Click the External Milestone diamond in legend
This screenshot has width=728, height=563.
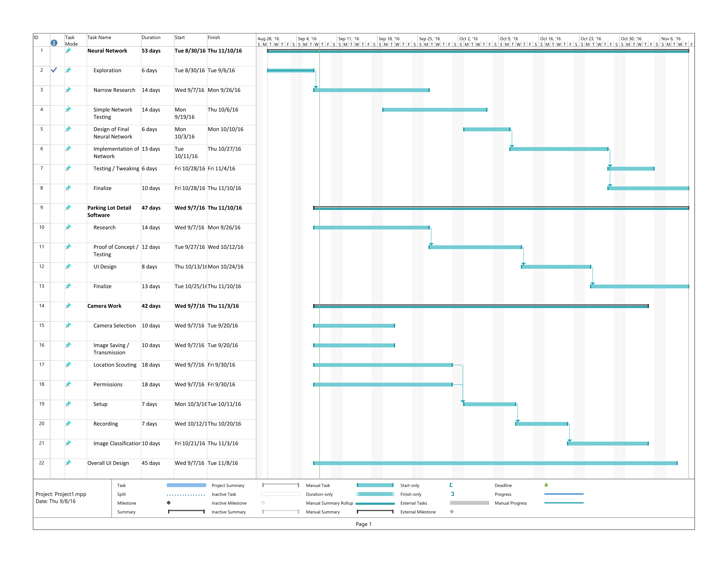coord(452,512)
